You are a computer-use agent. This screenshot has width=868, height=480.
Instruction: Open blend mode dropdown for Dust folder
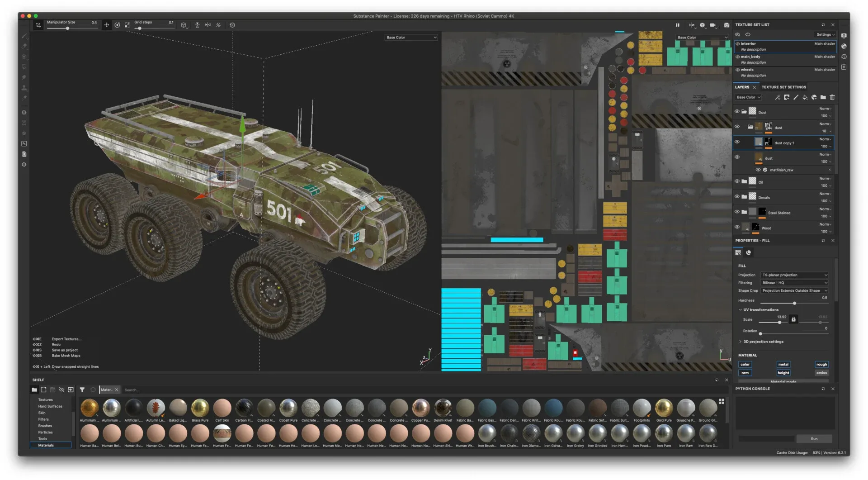tap(826, 109)
